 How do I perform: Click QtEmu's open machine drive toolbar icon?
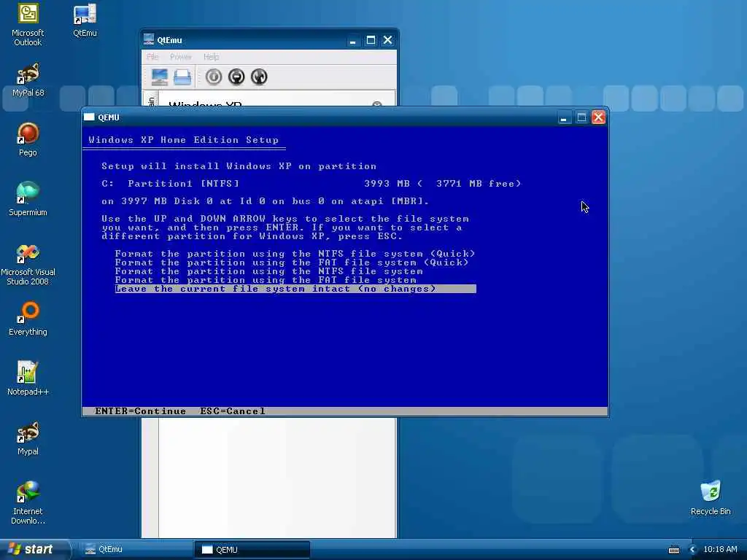[x=182, y=77]
